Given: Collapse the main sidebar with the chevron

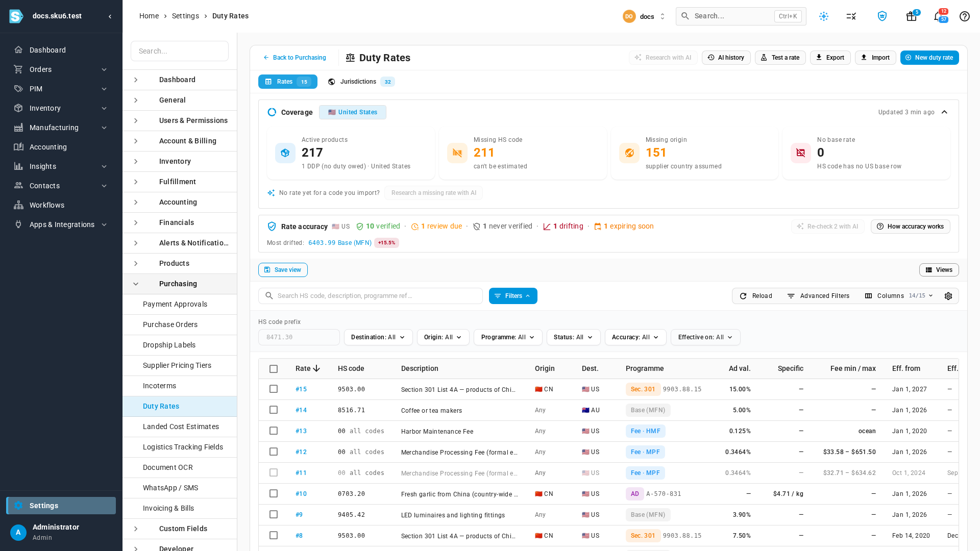Looking at the screenshot, I should pos(110,16).
